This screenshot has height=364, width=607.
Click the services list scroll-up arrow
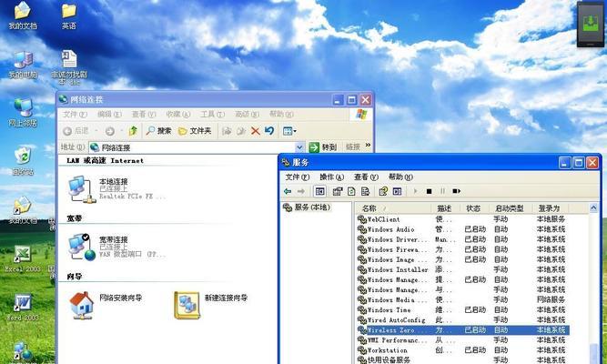pos(593,208)
